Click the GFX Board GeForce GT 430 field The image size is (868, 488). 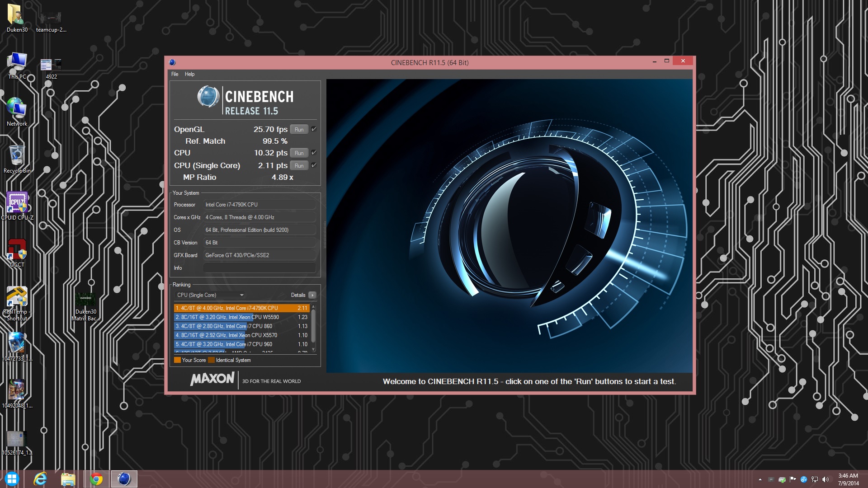(259, 255)
